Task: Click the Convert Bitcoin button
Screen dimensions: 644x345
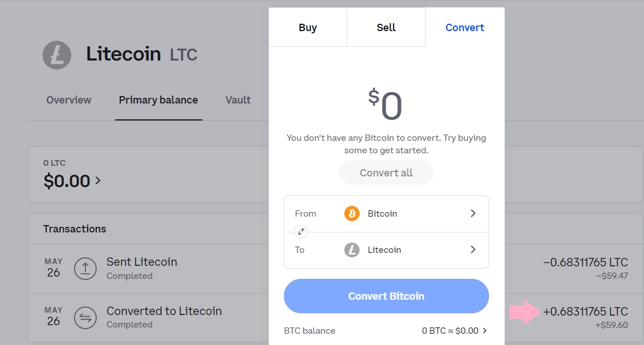Action: [386, 296]
